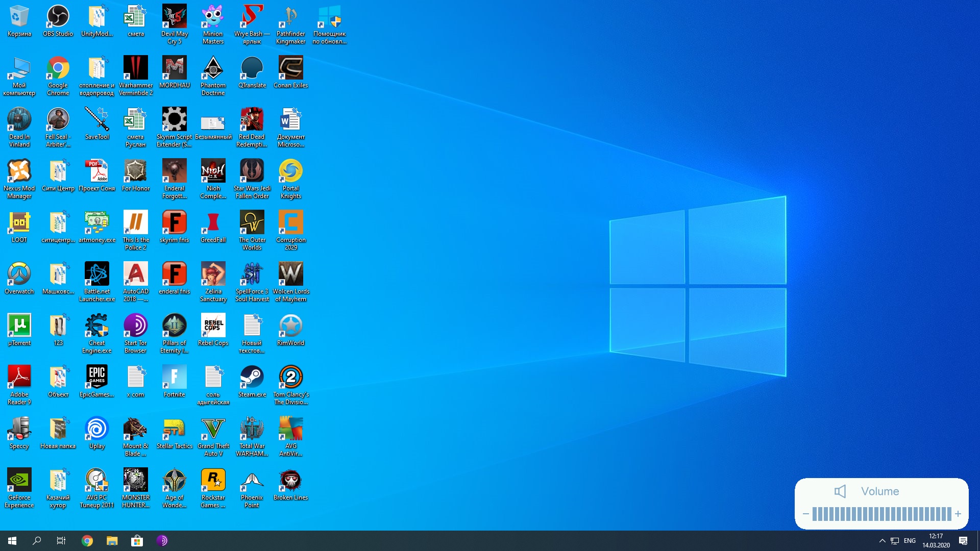Open µTorrent desktop icon
Image resolution: width=980 pixels, height=551 pixels.
coord(19,330)
